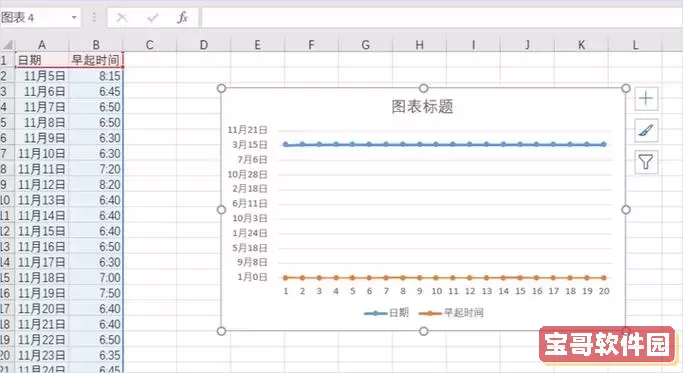Select row 2 header
Screen dimensions: 683x373
pyautogui.click(x=6, y=76)
